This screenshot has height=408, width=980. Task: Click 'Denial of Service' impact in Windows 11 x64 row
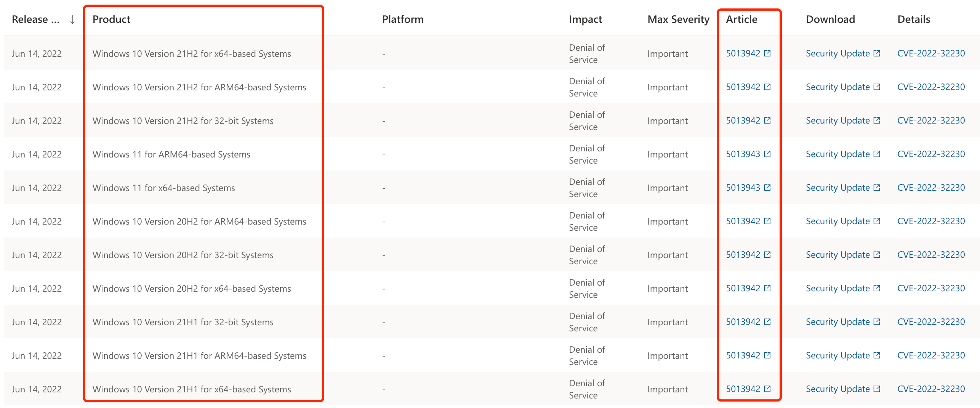pos(587,188)
